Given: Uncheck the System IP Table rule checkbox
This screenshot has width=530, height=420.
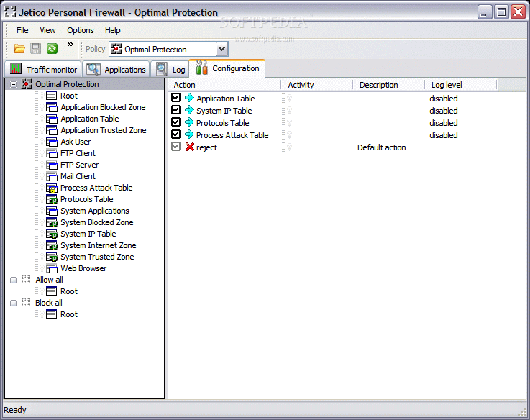Looking at the screenshot, I should [175, 110].
